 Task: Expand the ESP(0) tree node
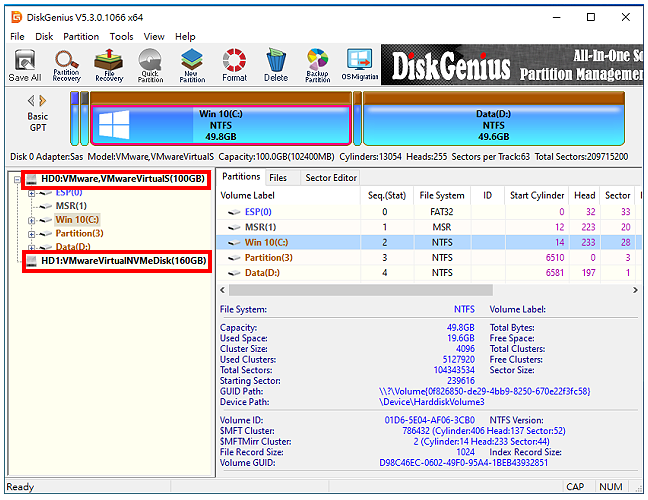[x=31, y=193]
